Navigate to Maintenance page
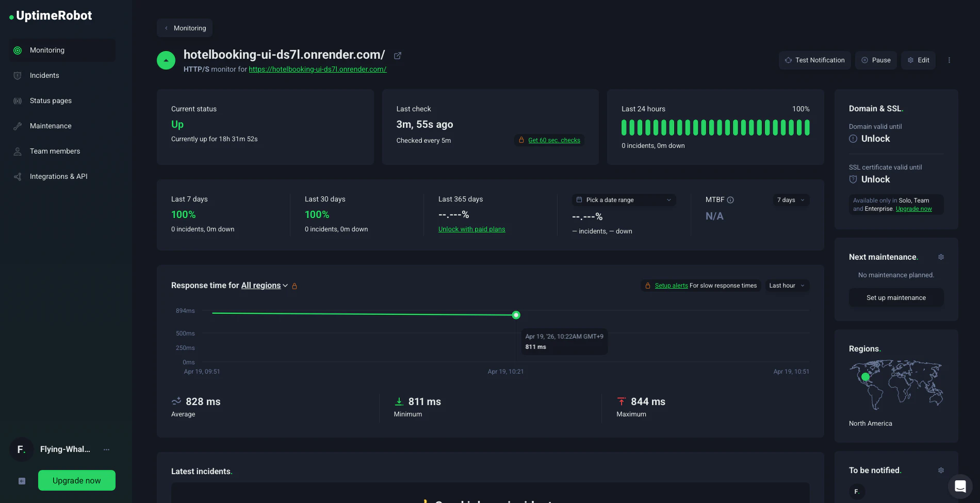Image resolution: width=980 pixels, height=503 pixels. (x=62, y=126)
